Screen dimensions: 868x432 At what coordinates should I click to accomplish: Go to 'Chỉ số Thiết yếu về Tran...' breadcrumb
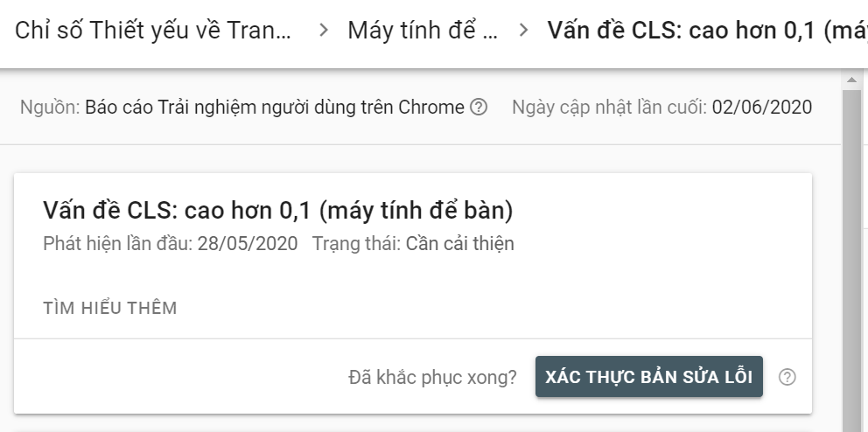(153, 30)
